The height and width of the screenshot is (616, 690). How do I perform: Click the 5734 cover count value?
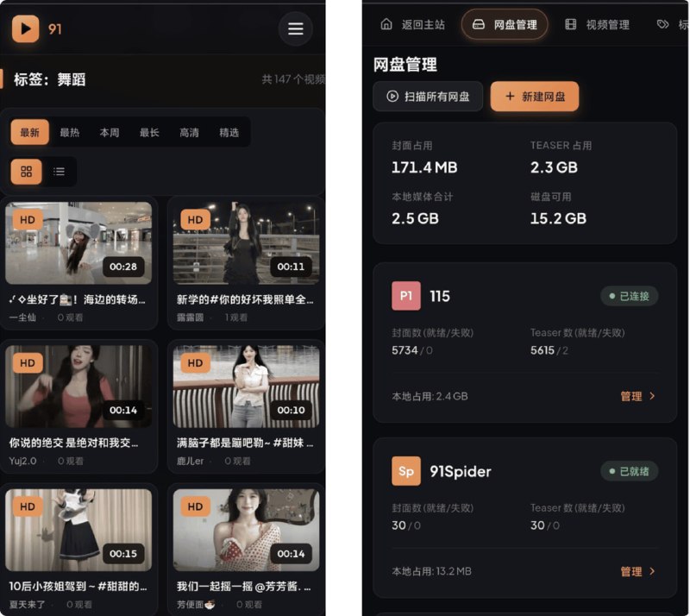tap(405, 350)
